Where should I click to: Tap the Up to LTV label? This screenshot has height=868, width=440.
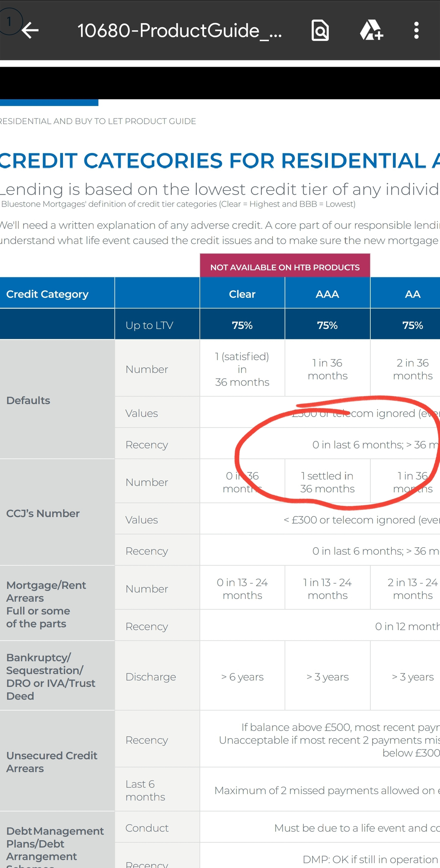tap(149, 325)
